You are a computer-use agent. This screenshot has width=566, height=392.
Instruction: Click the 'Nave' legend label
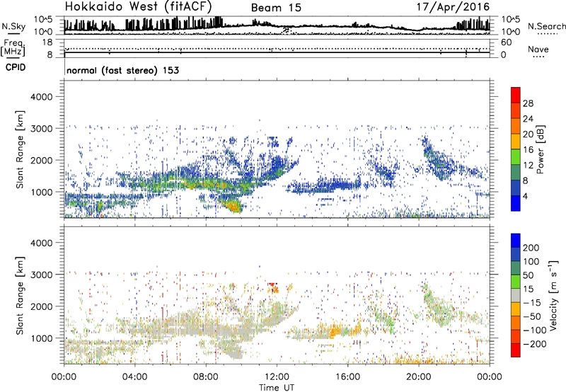click(538, 49)
